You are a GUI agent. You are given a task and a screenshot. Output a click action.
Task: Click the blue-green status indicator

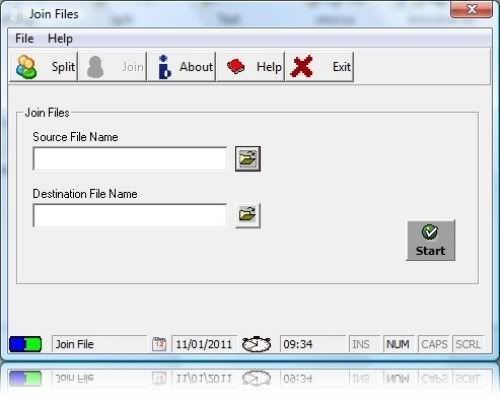point(25,344)
